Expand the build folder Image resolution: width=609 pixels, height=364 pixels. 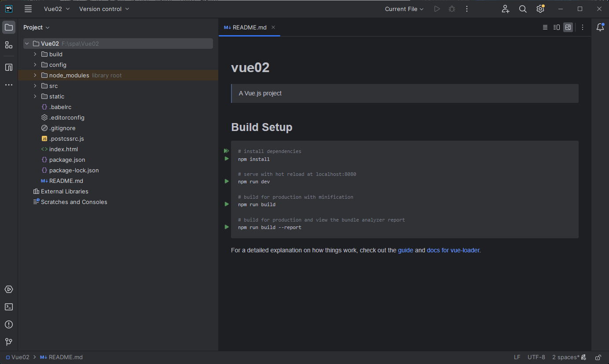click(35, 54)
